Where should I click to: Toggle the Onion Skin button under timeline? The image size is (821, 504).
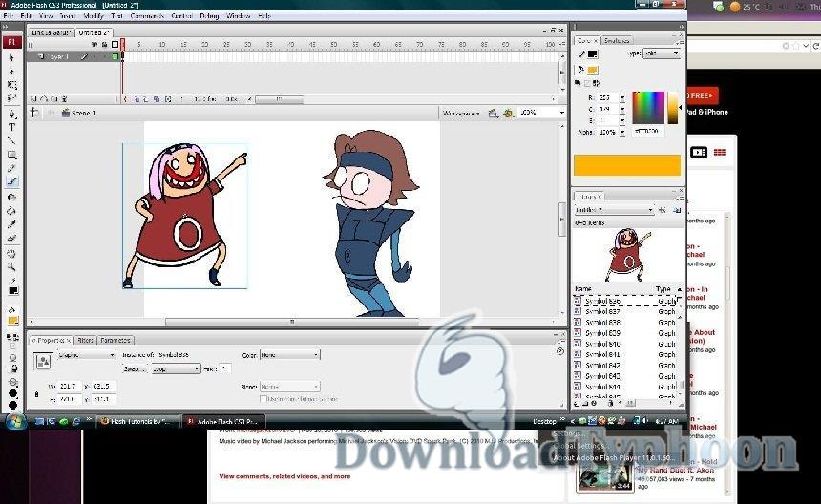137,99
